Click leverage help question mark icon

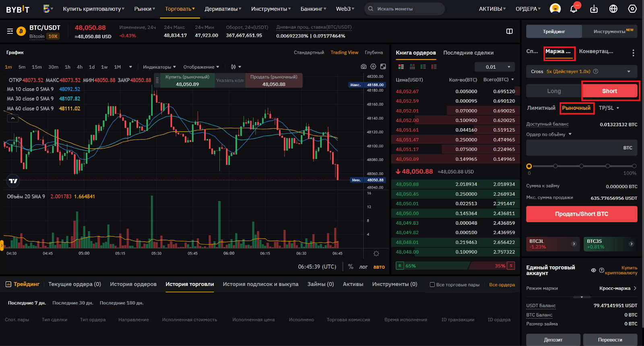[x=596, y=71]
